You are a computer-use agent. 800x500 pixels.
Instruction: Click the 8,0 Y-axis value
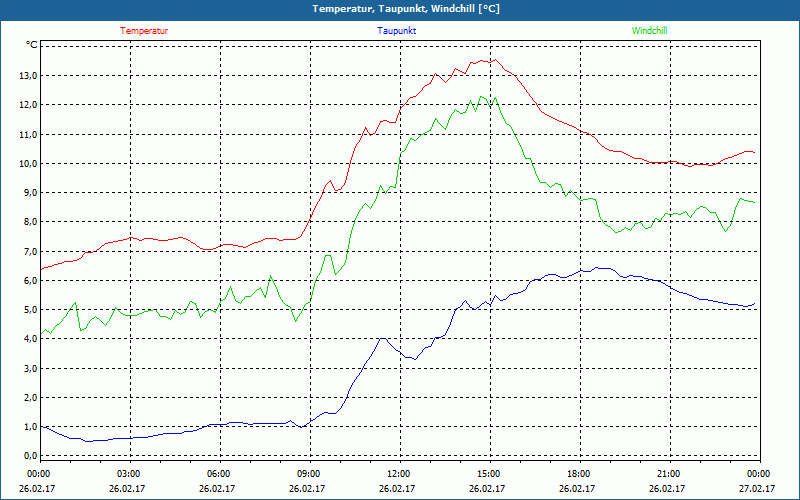[31, 222]
